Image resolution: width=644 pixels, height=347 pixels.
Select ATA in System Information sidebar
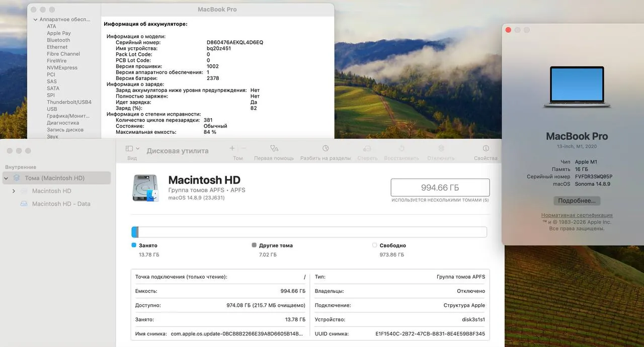click(x=51, y=26)
